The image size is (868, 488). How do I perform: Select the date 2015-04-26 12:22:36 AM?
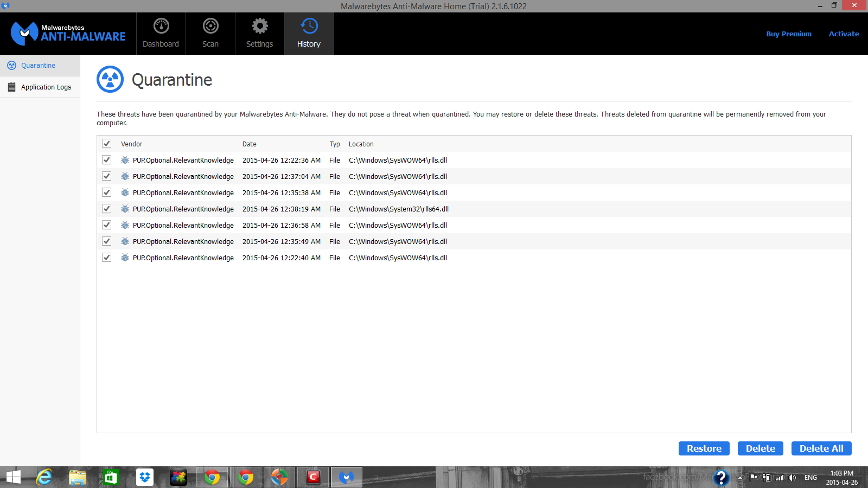coord(282,160)
